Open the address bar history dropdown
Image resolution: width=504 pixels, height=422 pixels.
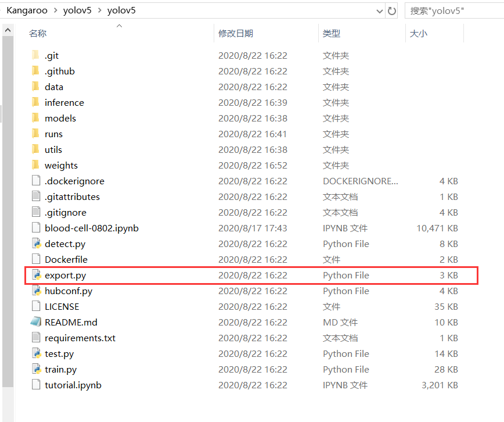point(380,11)
